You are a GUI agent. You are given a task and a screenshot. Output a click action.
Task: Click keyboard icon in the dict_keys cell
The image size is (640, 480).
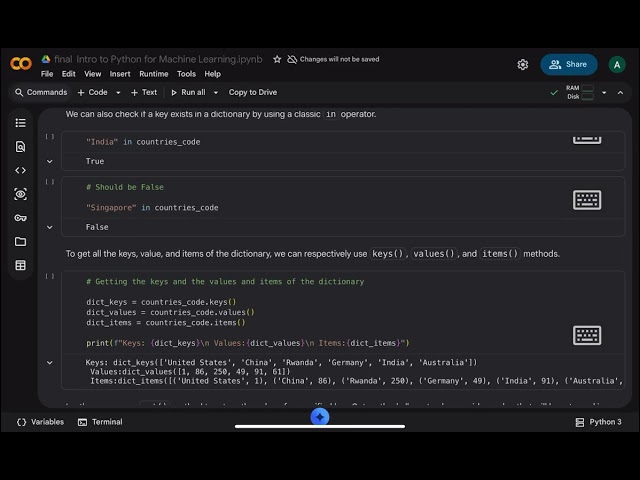point(587,336)
